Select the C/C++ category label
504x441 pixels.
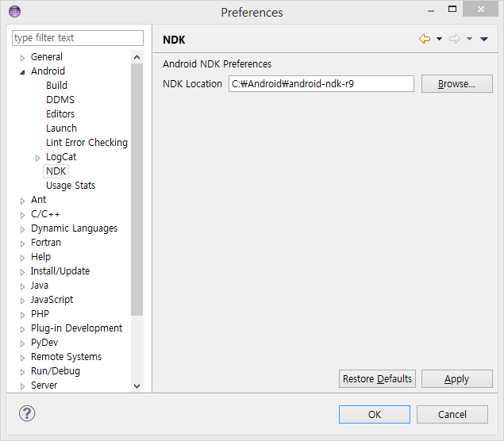pos(45,214)
